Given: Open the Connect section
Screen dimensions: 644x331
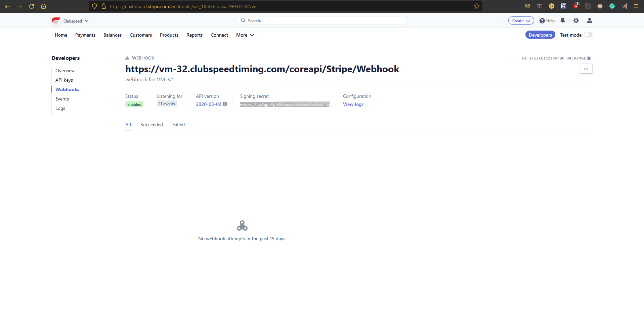Looking at the screenshot, I should pos(219,35).
